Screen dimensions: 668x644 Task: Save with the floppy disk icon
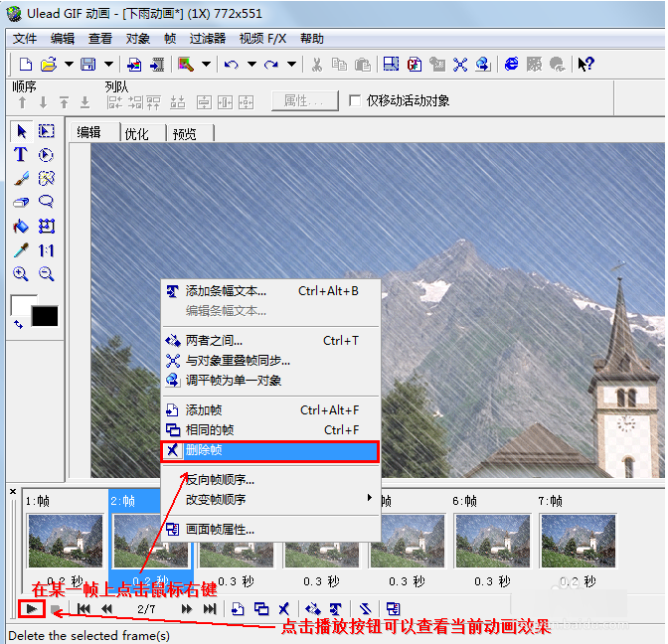click(x=88, y=65)
